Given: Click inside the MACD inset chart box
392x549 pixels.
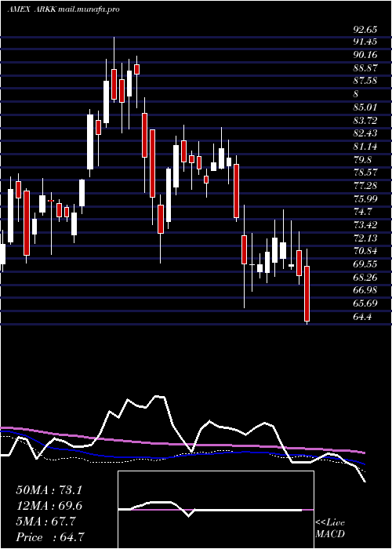Looking at the screenshot, I should point(216,510).
